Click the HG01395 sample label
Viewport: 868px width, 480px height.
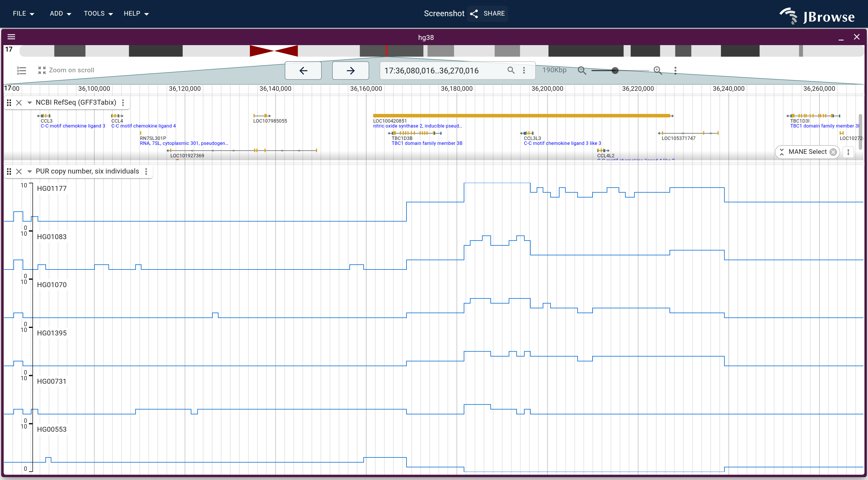point(52,333)
